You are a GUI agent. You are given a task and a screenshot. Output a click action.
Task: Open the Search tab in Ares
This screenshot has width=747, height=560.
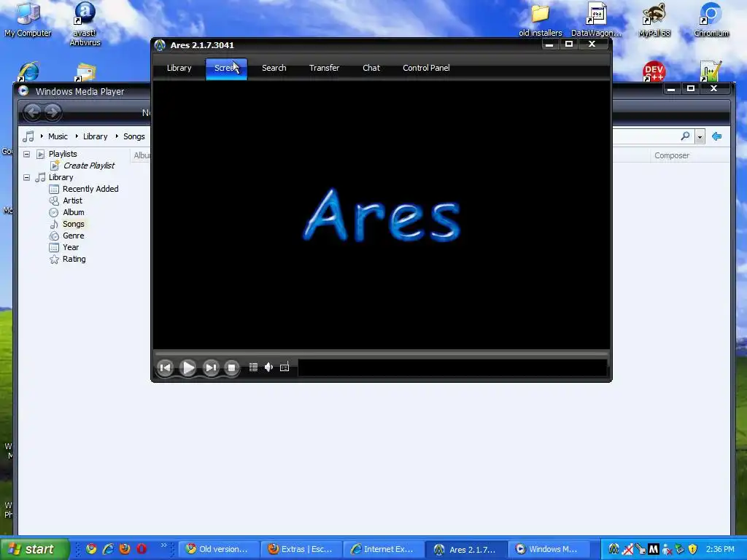tap(274, 68)
